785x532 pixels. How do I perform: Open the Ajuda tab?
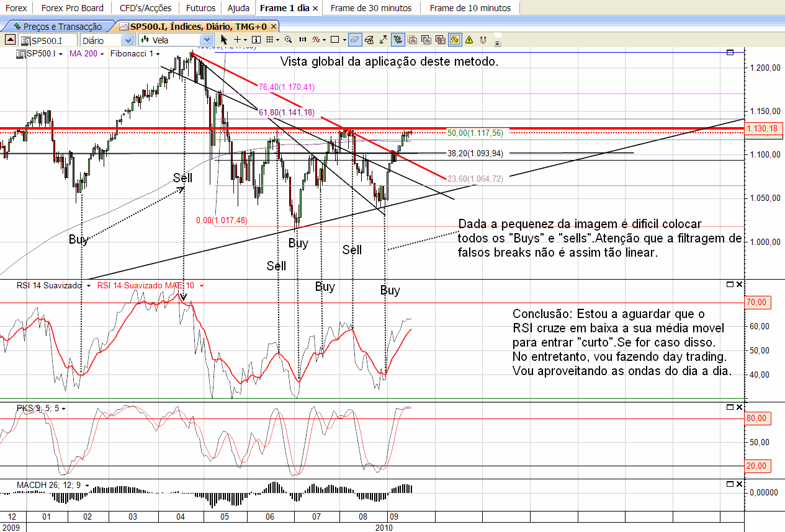[239, 7]
